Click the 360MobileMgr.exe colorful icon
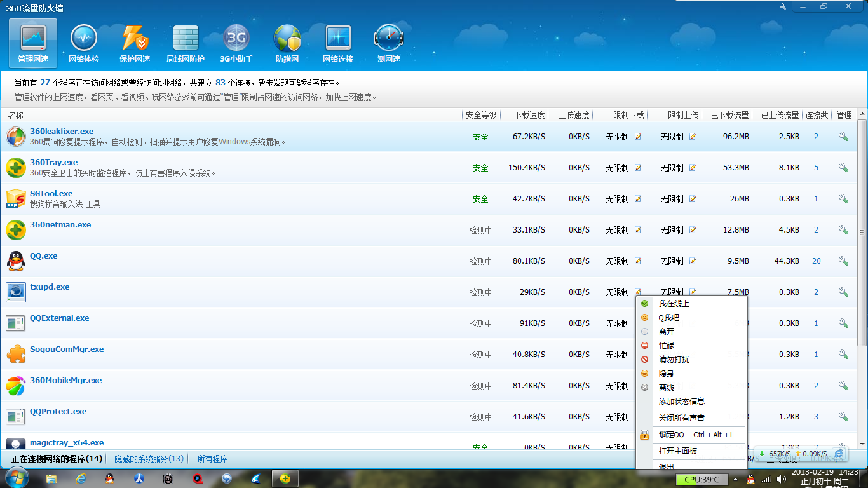The height and width of the screenshot is (488, 868). coord(16,386)
